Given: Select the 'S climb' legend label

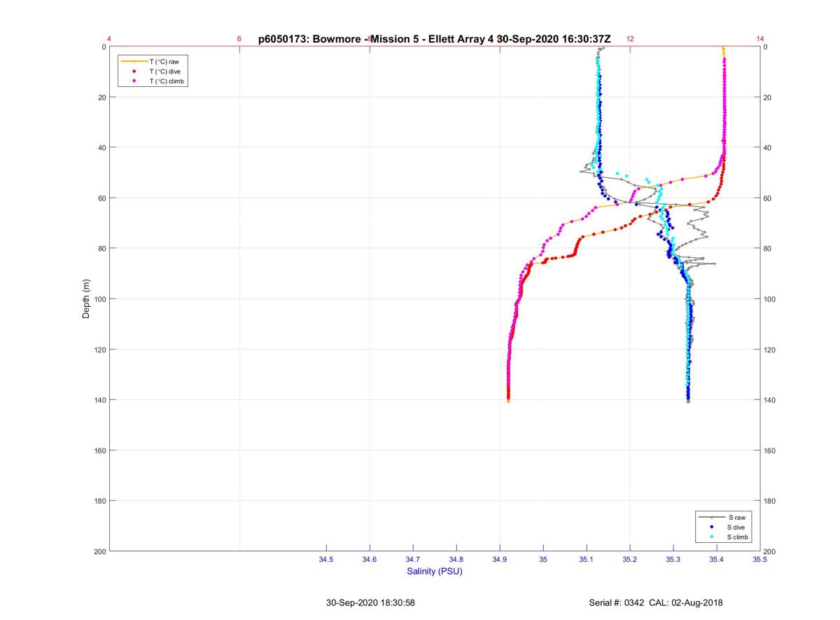Looking at the screenshot, I should (x=738, y=537).
